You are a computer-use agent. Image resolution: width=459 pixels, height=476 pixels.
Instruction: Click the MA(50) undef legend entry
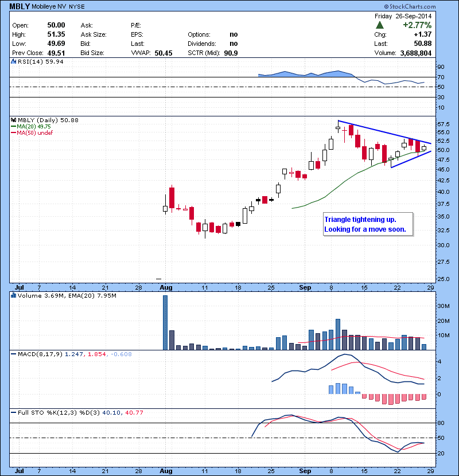(32, 132)
